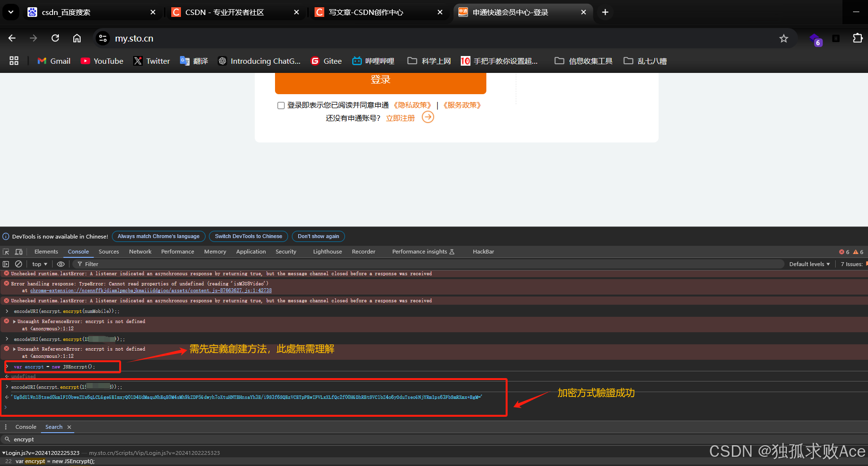Open the 立即注册 registration link
Image resolution: width=868 pixels, height=466 pixels.
(x=400, y=117)
